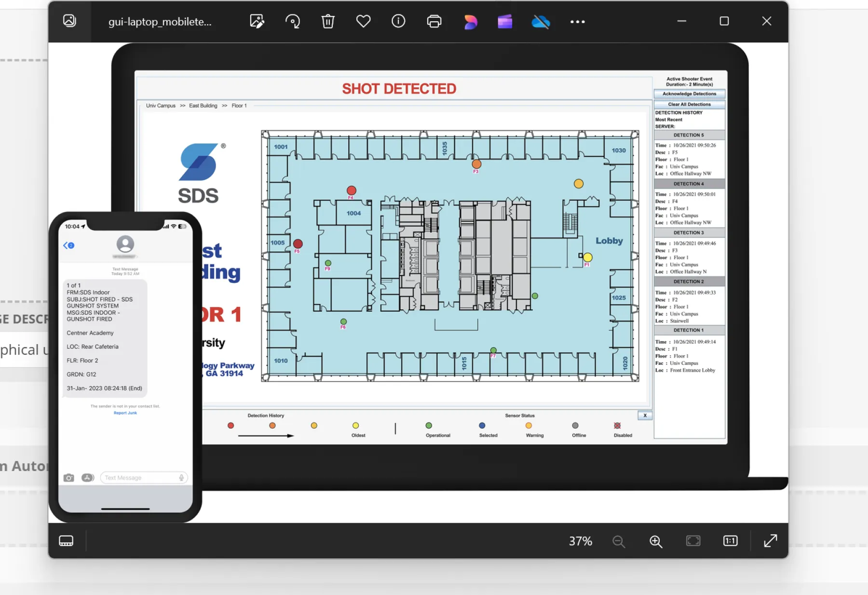Open the colorful Designer icon
Viewport: 868px width, 595px height.
pyautogui.click(x=470, y=22)
